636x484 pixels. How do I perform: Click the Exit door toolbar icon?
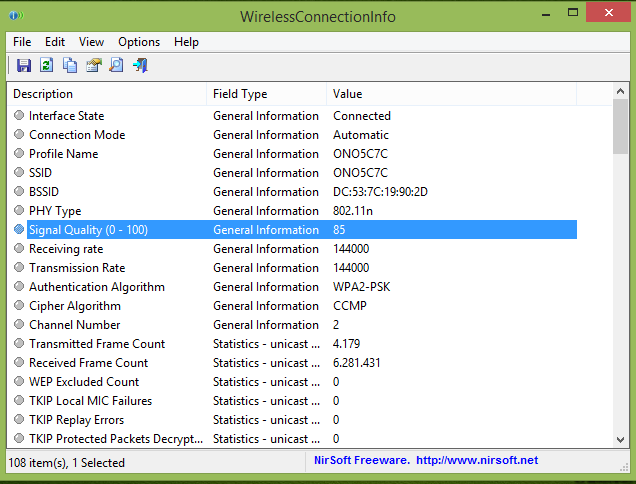[x=140, y=66]
